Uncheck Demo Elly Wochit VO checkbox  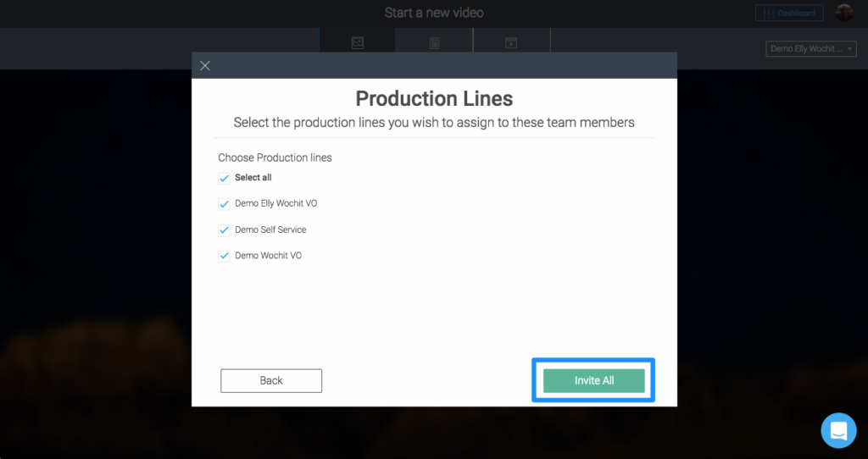pyautogui.click(x=224, y=204)
